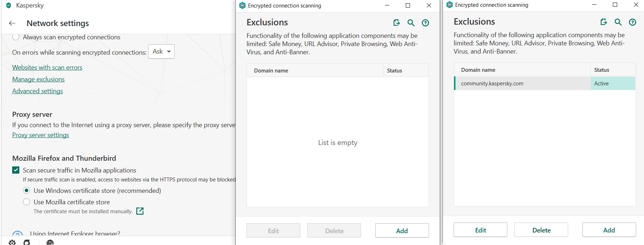The width and height of the screenshot is (644, 245).
Task: Click the search icon in the right Exclusions window
Action: [618, 22]
